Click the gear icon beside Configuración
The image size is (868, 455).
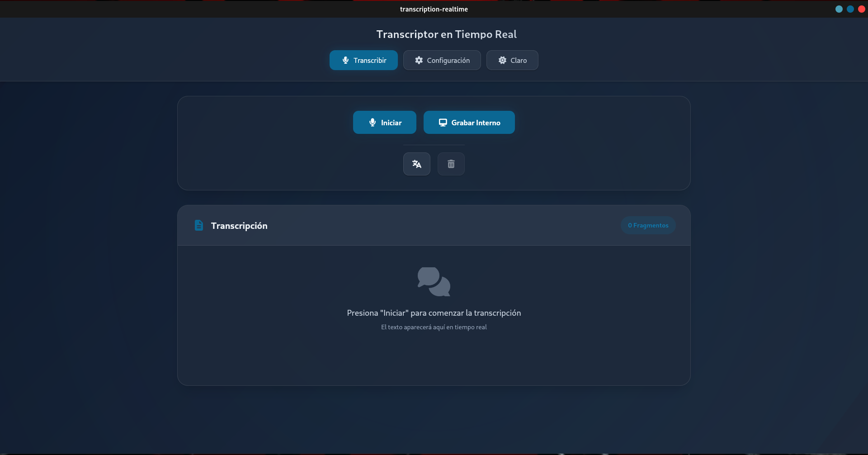click(419, 60)
